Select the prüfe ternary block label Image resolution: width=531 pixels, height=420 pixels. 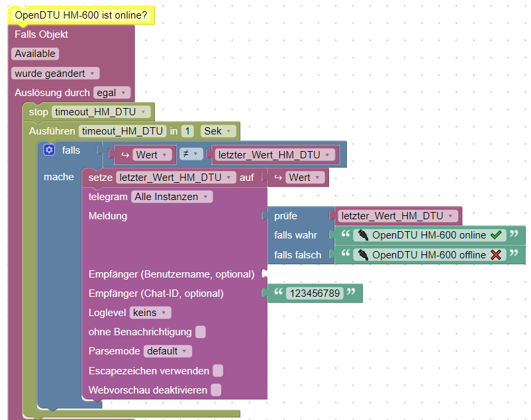[285, 216]
